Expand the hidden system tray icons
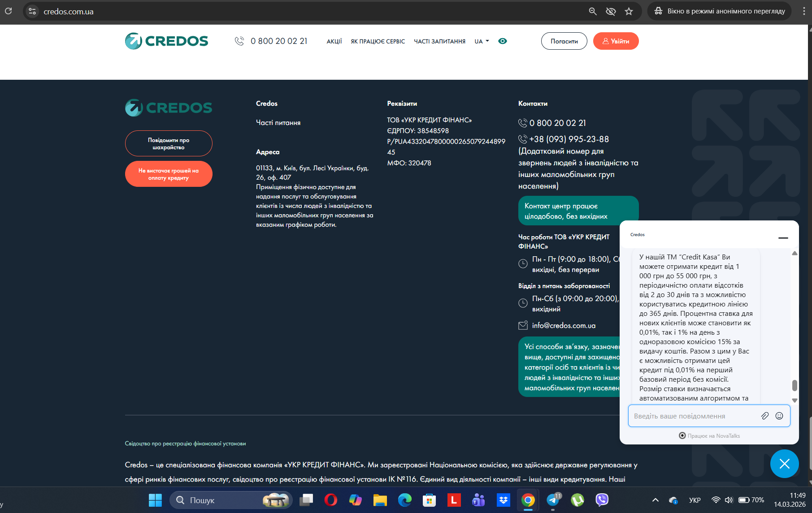Image resolution: width=812 pixels, height=513 pixels. 656,500
